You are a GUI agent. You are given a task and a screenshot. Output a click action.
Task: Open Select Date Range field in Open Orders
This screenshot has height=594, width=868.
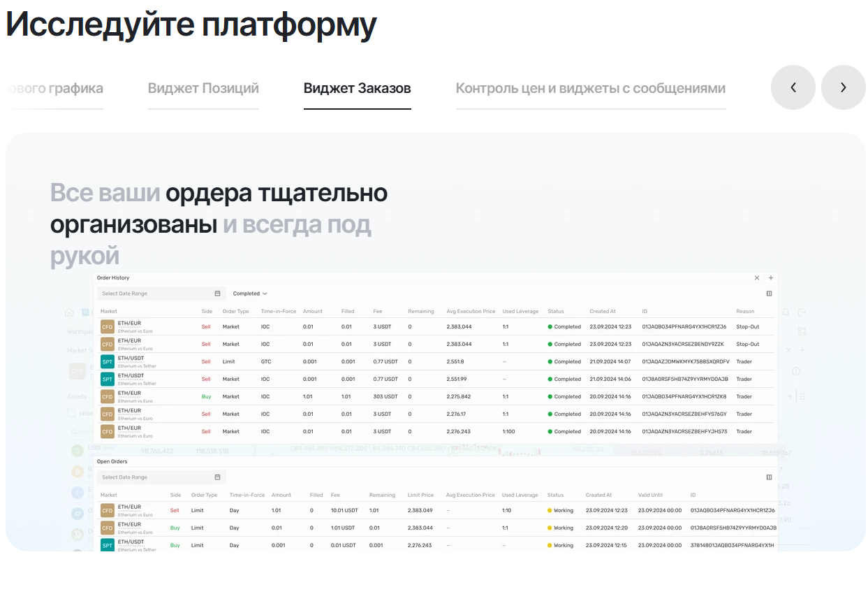point(157,477)
